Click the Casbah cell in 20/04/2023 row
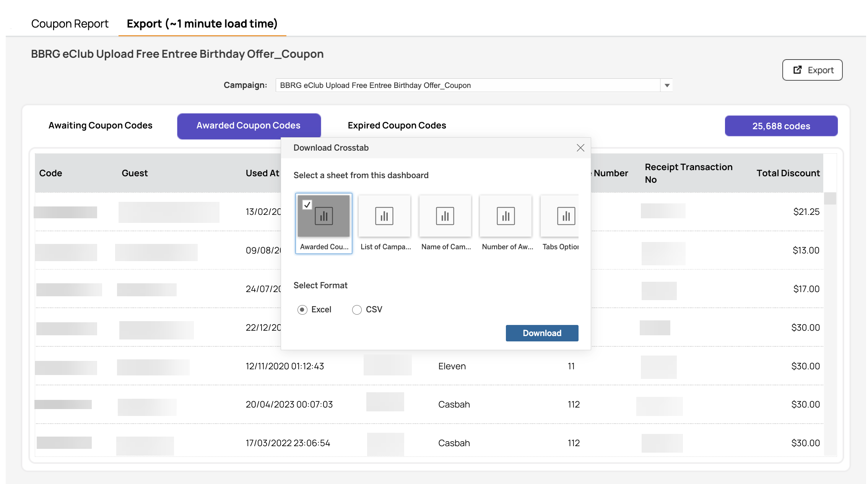868x484 pixels. pyautogui.click(x=454, y=404)
